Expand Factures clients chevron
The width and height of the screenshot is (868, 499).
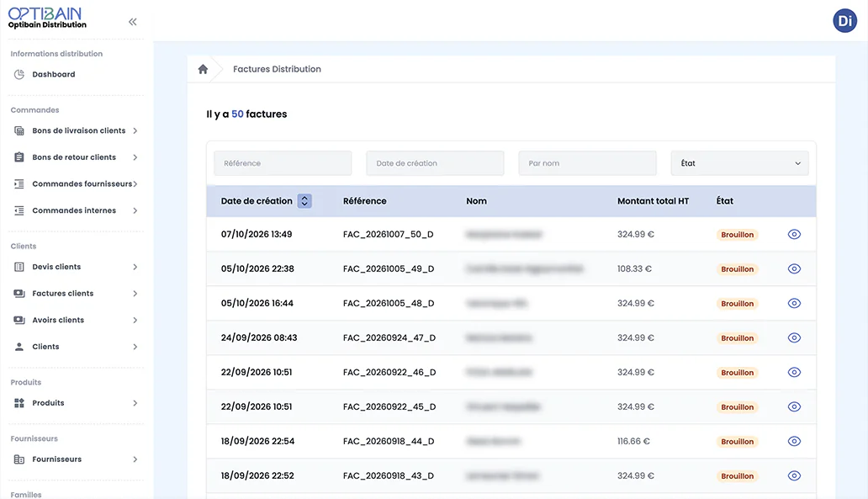point(135,294)
